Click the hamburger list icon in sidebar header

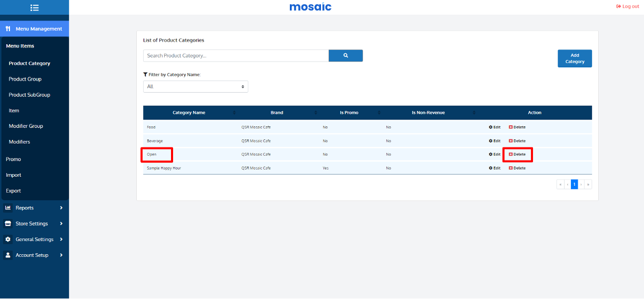point(34,7)
